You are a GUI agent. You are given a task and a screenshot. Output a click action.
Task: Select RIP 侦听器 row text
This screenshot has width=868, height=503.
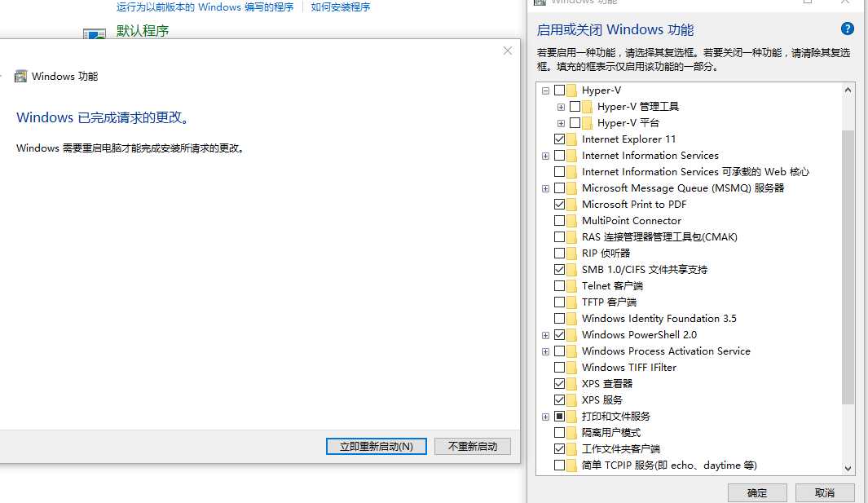[x=606, y=254]
